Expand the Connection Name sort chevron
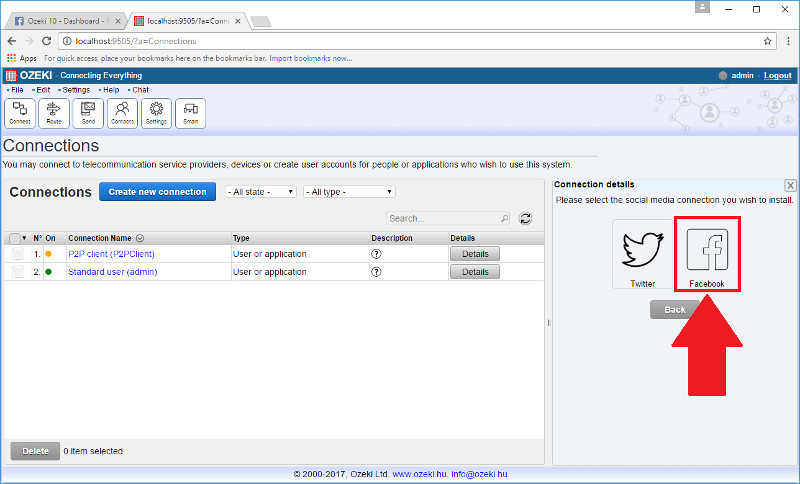 (x=139, y=238)
